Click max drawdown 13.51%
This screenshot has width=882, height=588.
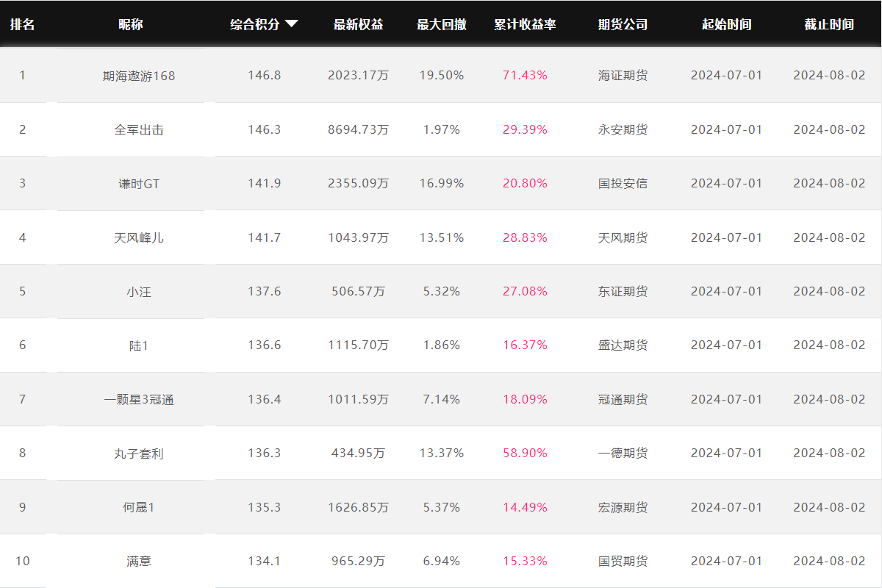pyautogui.click(x=442, y=237)
